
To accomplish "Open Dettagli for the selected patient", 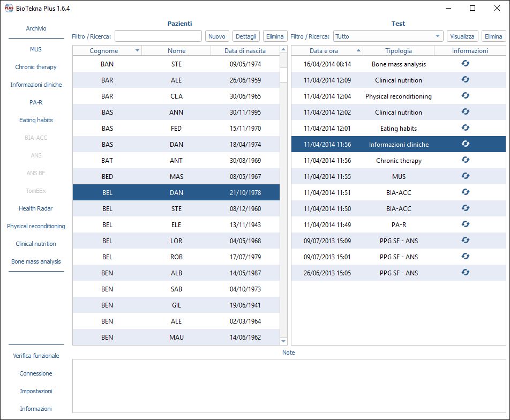I will [246, 36].
